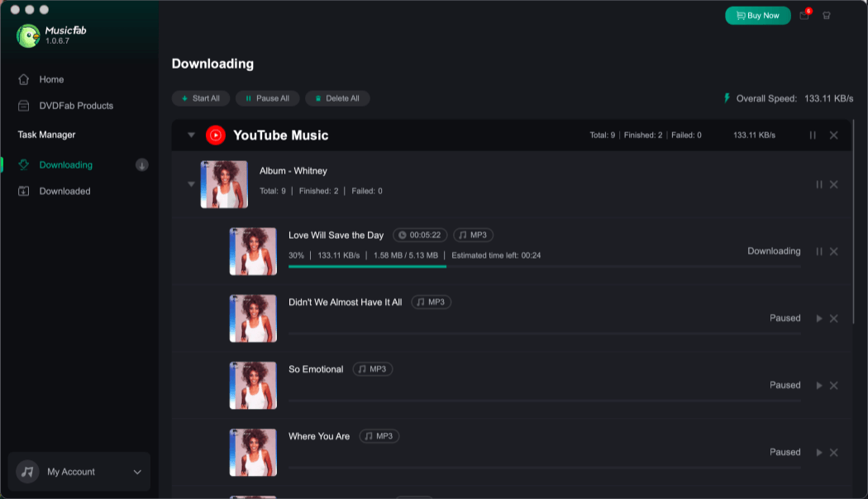
Task: Click Task Manager section heading
Action: point(46,135)
